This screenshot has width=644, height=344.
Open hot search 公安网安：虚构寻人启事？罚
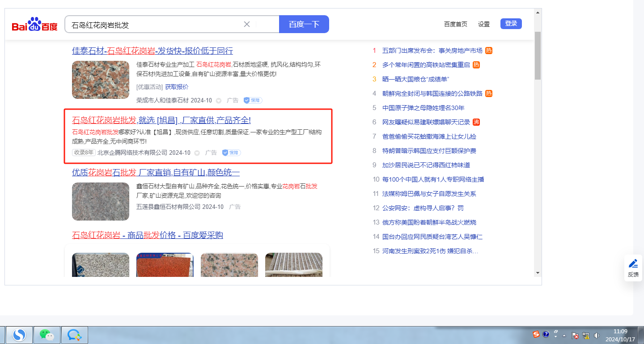click(423, 208)
